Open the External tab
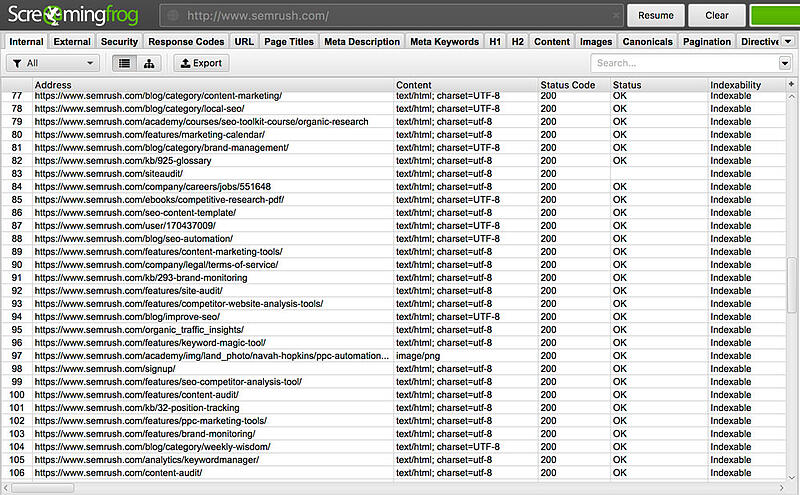 (72, 42)
